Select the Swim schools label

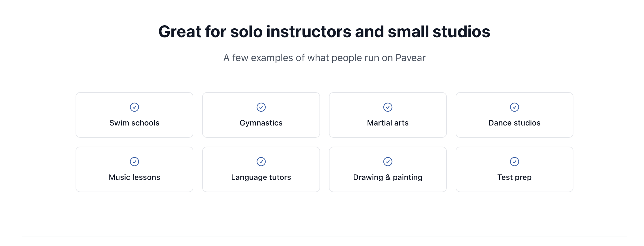click(134, 123)
